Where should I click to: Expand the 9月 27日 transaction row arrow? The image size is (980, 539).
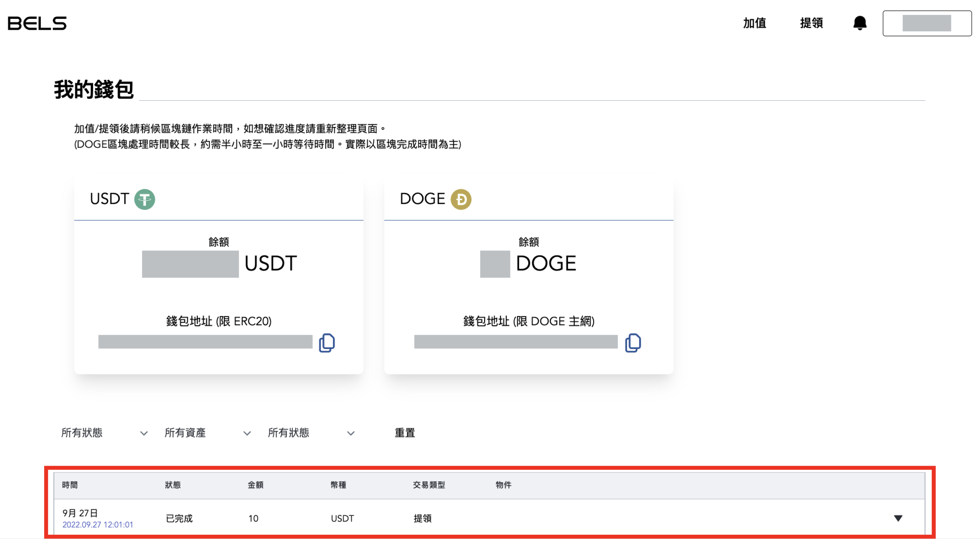pyautogui.click(x=898, y=518)
